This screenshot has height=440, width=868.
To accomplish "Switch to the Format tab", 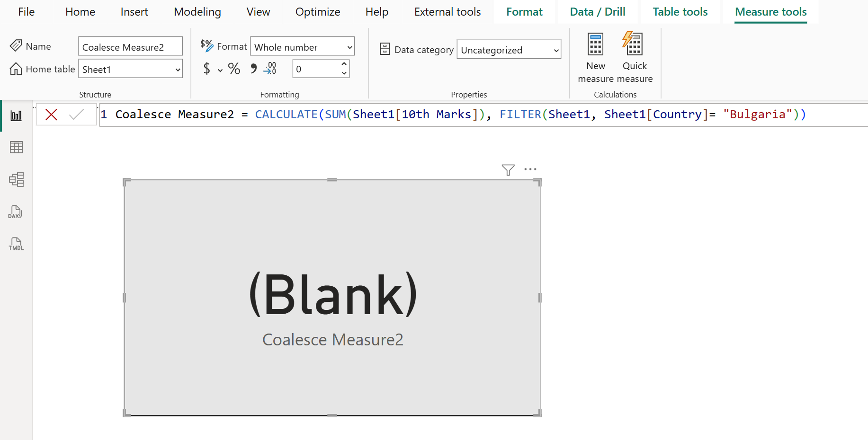I will click(x=524, y=11).
